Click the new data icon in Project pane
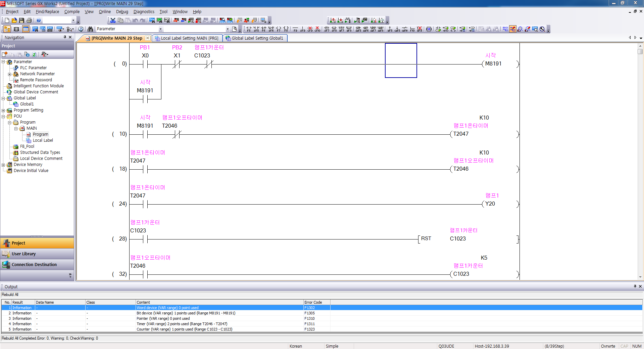644x349 pixels. pyautogui.click(x=5, y=54)
